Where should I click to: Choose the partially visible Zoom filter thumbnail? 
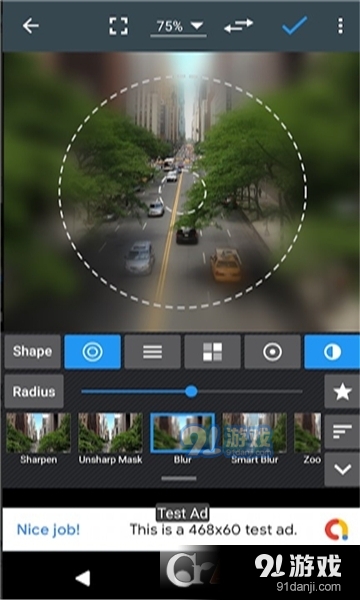click(308, 438)
